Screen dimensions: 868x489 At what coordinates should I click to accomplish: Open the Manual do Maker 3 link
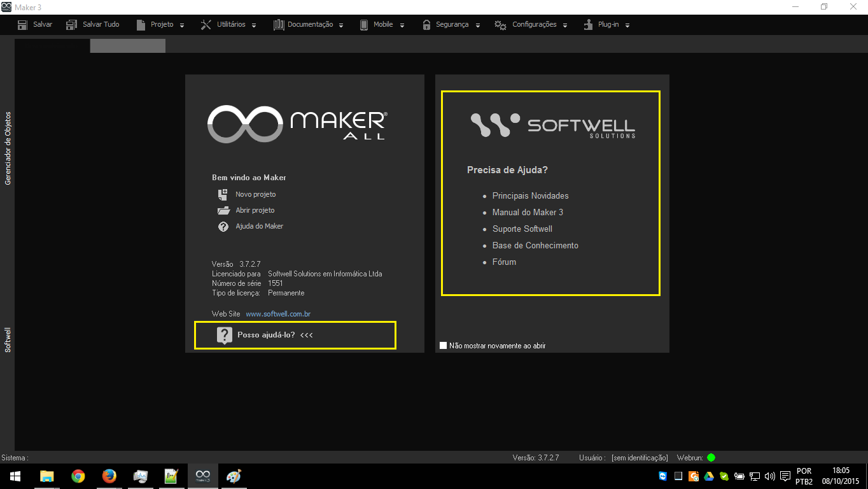[528, 213]
